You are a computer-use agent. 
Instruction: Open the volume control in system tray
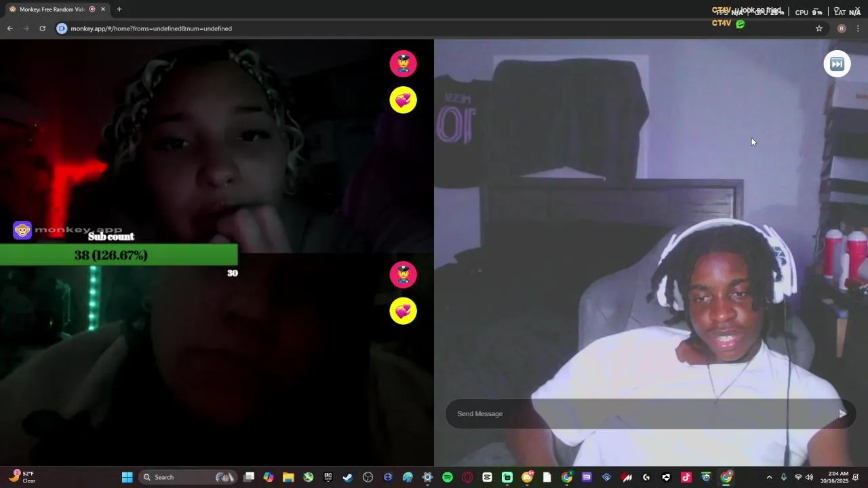[x=809, y=477]
